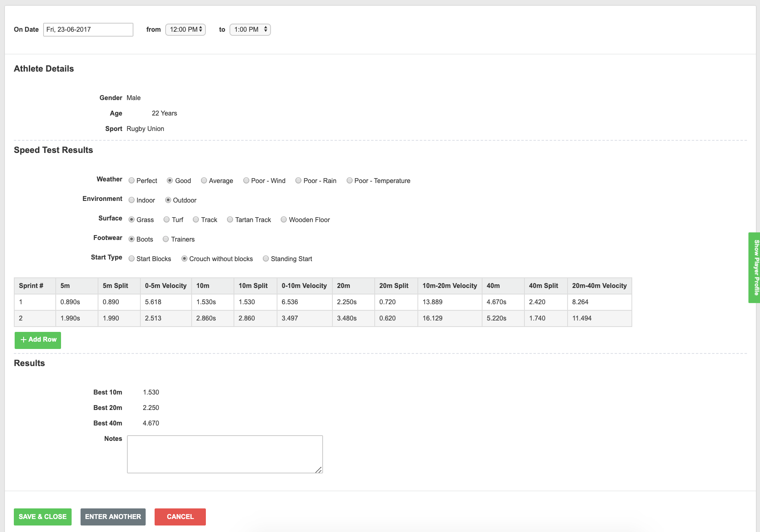Grab the Notes textarea resize handle
Screen dimensions: 760x532
coord(319,470)
